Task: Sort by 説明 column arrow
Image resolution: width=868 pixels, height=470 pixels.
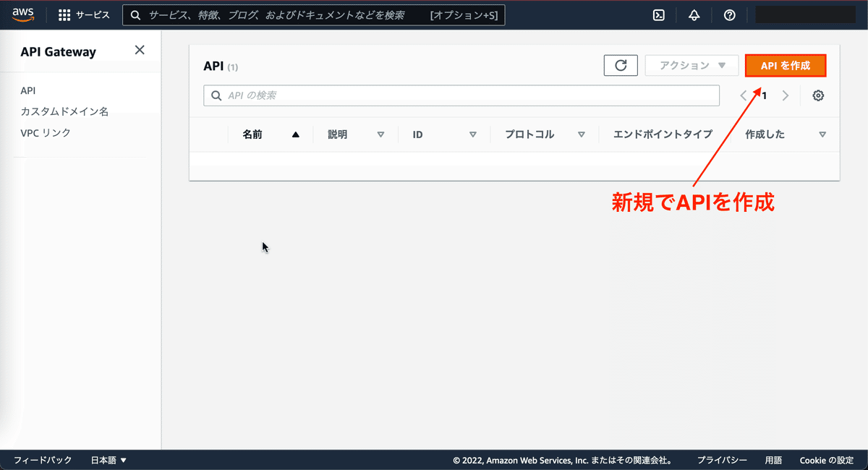Action: [380, 134]
